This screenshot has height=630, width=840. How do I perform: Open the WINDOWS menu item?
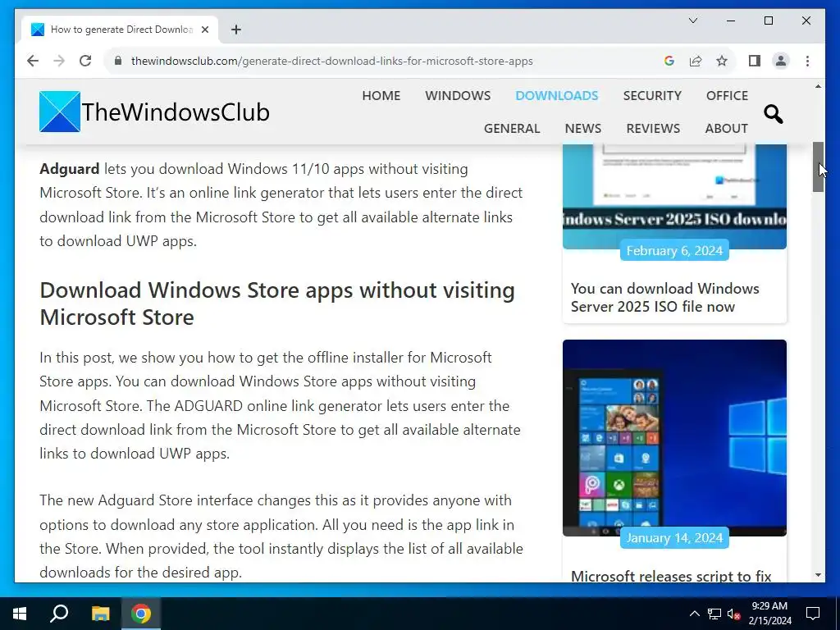point(458,95)
